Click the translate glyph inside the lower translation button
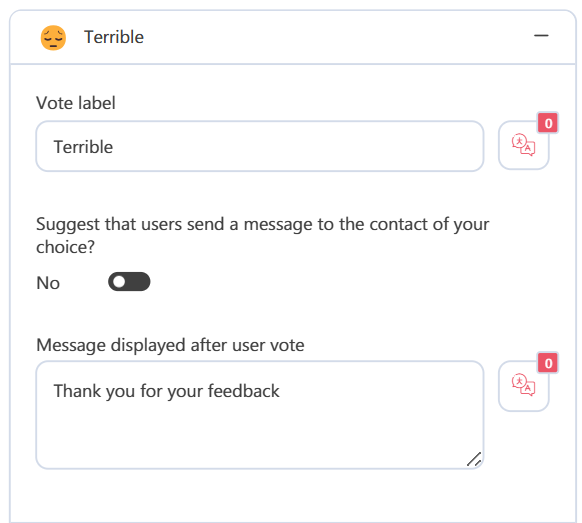This screenshot has height=523, width=582. pyautogui.click(x=523, y=385)
